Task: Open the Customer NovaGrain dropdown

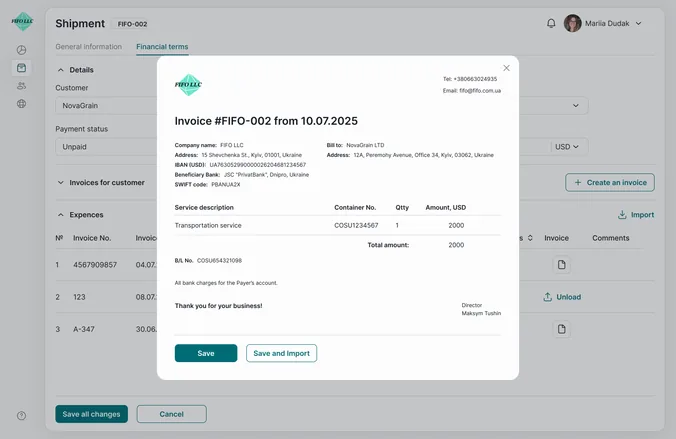Action: click(x=106, y=106)
